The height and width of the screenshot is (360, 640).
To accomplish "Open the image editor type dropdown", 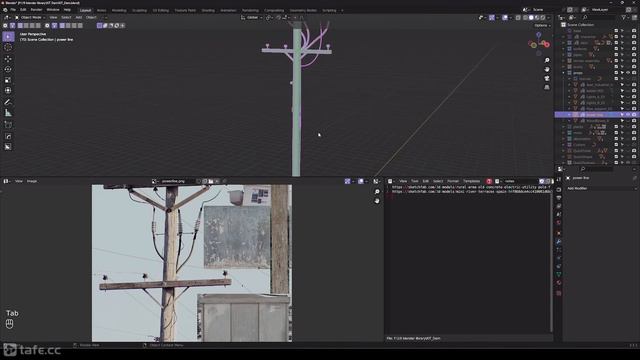I will (x=7, y=181).
